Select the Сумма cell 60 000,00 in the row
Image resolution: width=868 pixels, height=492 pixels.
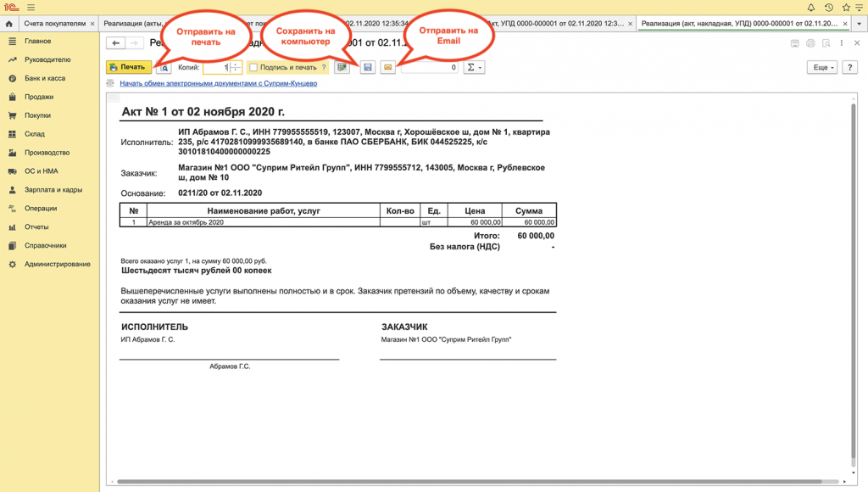click(x=529, y=222)
